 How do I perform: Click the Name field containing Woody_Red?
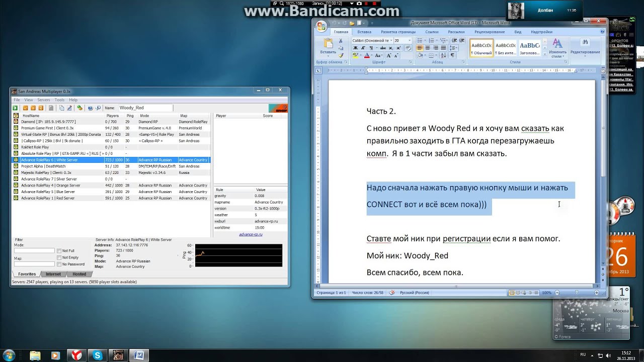(145, 108)
